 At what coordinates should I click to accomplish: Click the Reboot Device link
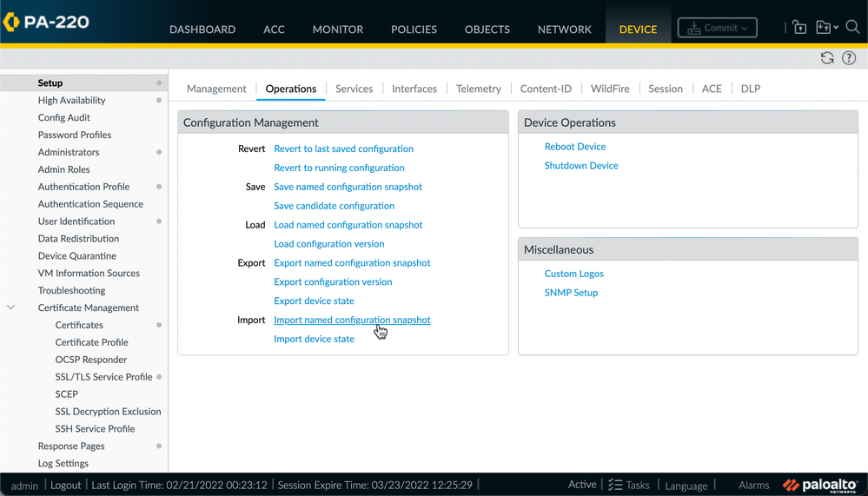575,147
